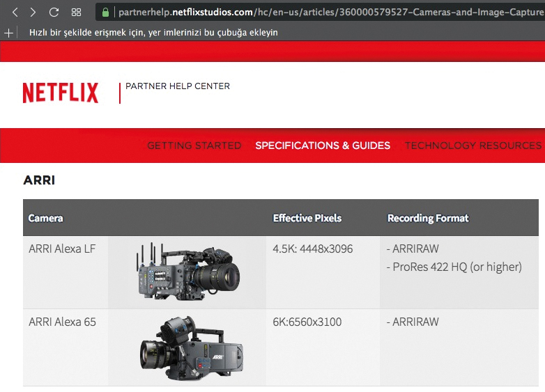The width and height of the screenshot is (545, 392).
Task: Click the Recording Format column header
Action: pos(428,218)
